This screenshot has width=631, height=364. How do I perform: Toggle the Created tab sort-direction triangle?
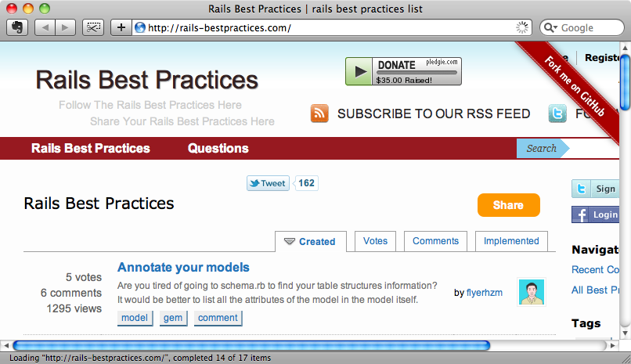290,241
